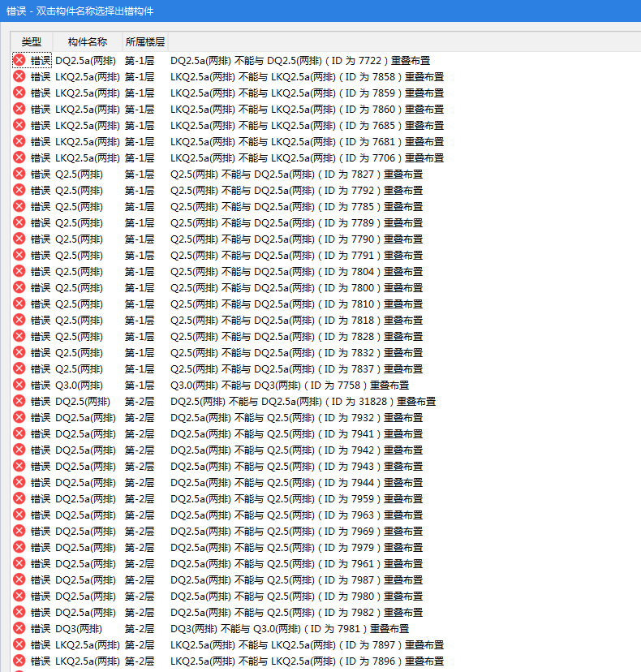Click error icon for ID 7969 row

click(19, 531)
